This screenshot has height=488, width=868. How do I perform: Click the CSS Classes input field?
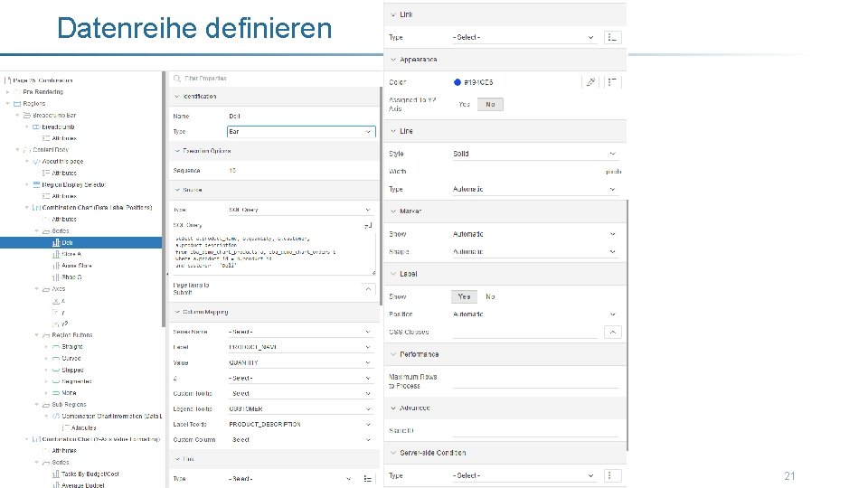click(x=524, y=332)
